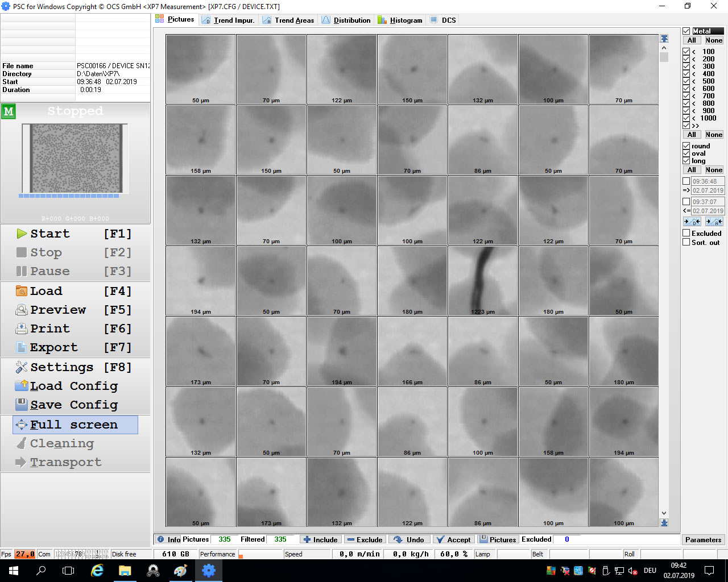The width and height of the screenshot is (728, 582).
Task: Expand the Parameters panel
Action: (703, 540)
